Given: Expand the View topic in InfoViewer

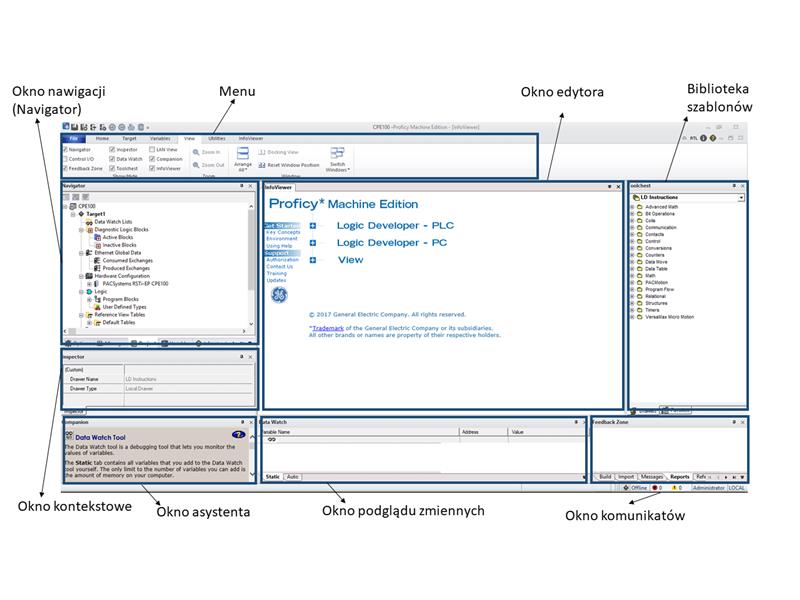Looking at the screenshot, I should click(313, 260).
